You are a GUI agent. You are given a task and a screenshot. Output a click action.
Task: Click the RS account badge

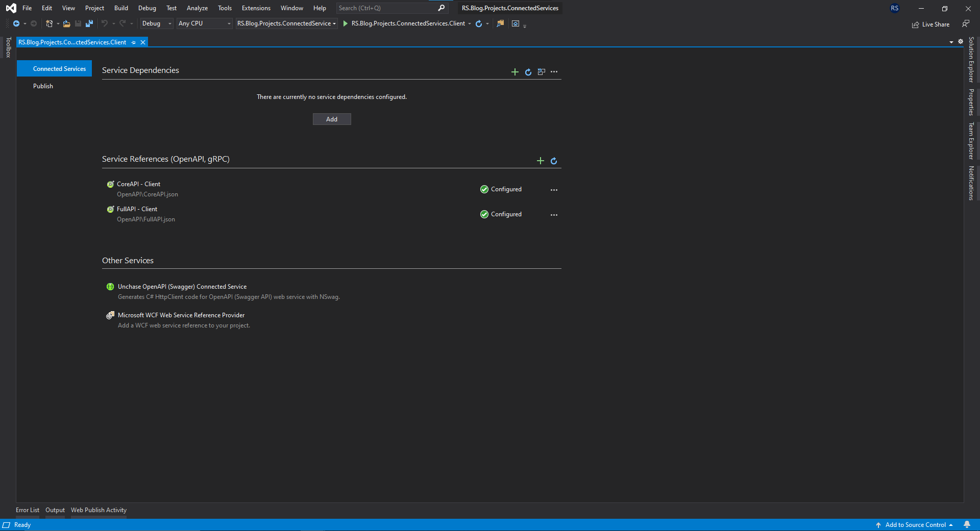tap(895, 8)
